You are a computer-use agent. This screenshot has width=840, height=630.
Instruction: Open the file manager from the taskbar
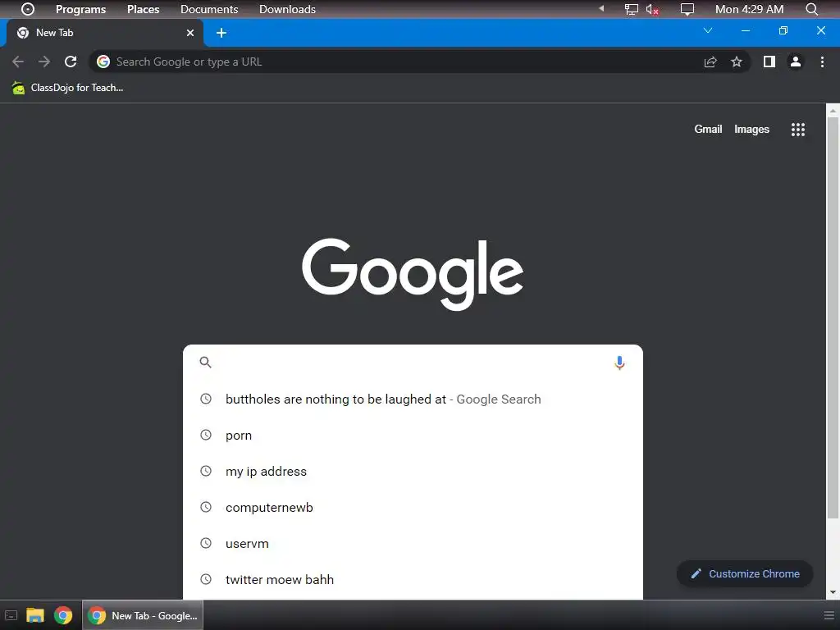pyautogui.click(x=35, y=615)
